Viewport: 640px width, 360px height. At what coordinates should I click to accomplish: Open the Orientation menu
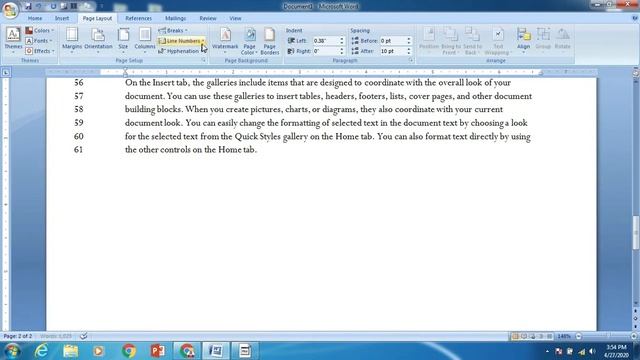98,40
